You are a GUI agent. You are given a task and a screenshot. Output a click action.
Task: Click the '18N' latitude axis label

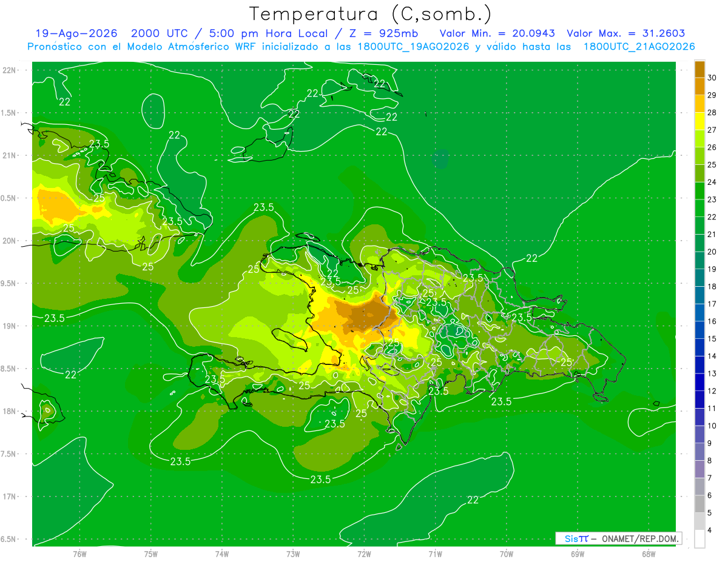(10, 411)
